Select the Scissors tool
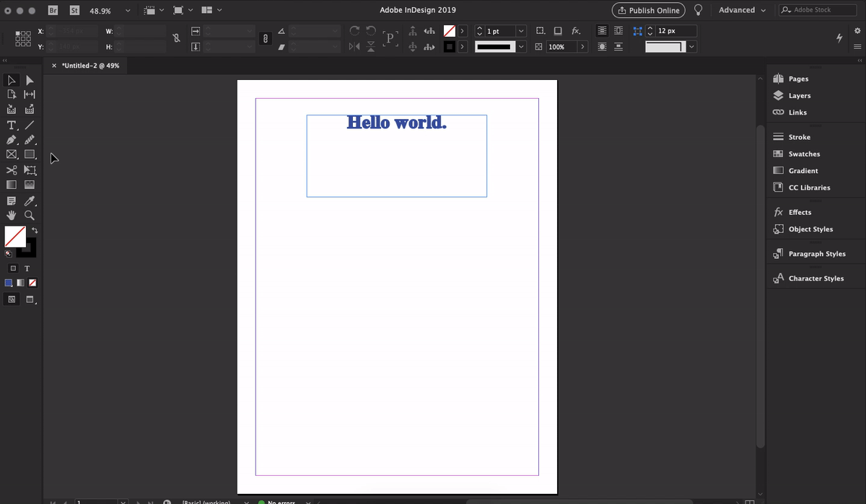Image resolution: width=866 pixels, height=504 pixels. (x=12, y=170)
